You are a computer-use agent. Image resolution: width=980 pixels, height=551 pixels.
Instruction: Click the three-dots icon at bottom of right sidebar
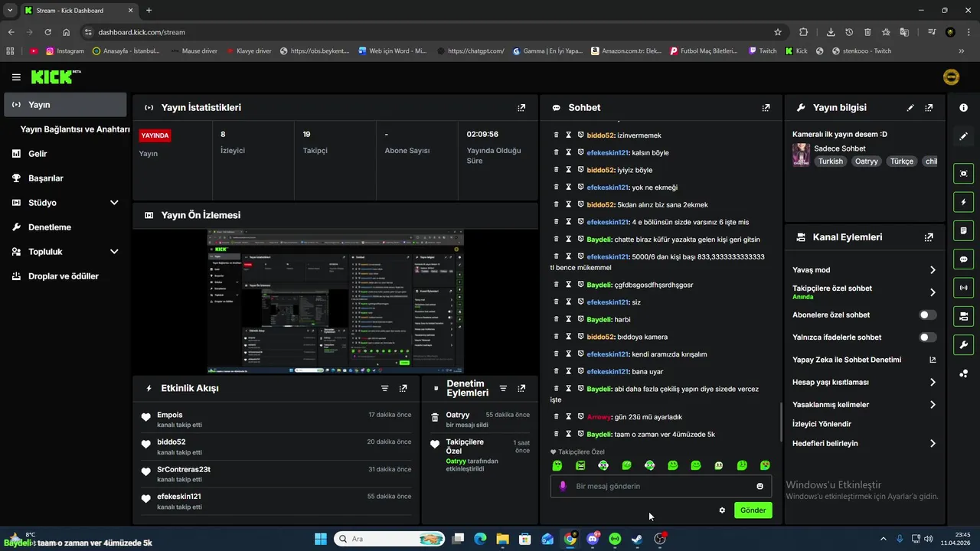(x=964, y=373)
